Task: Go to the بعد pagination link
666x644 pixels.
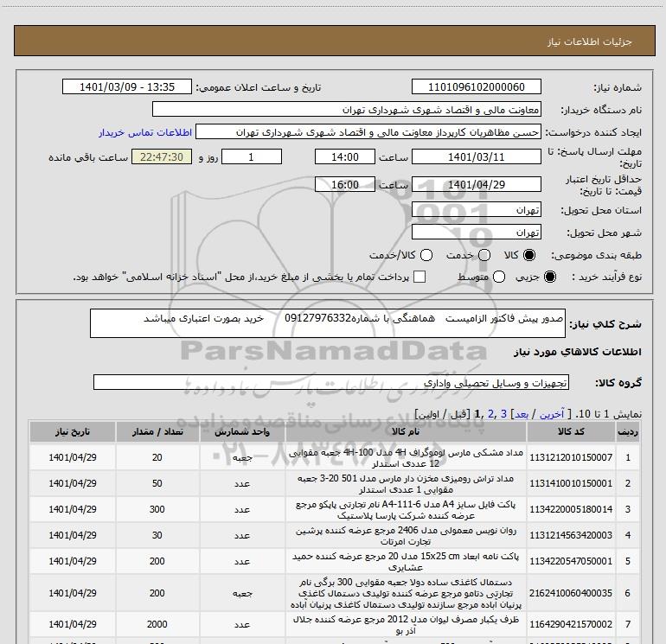Action: click(522, 414)
